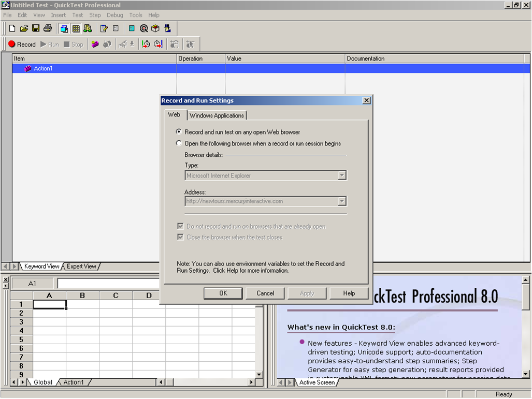Switch to the Keyword View tab
The height and width of the screenshot is (399, 532).
pyautogui.click(x=42, y=267)
